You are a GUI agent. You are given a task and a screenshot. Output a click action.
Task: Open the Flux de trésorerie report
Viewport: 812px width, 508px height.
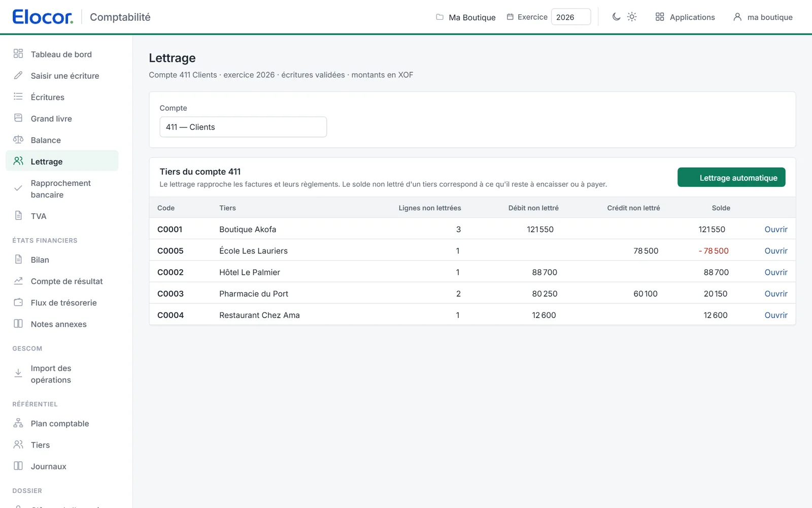pos(62,302)
